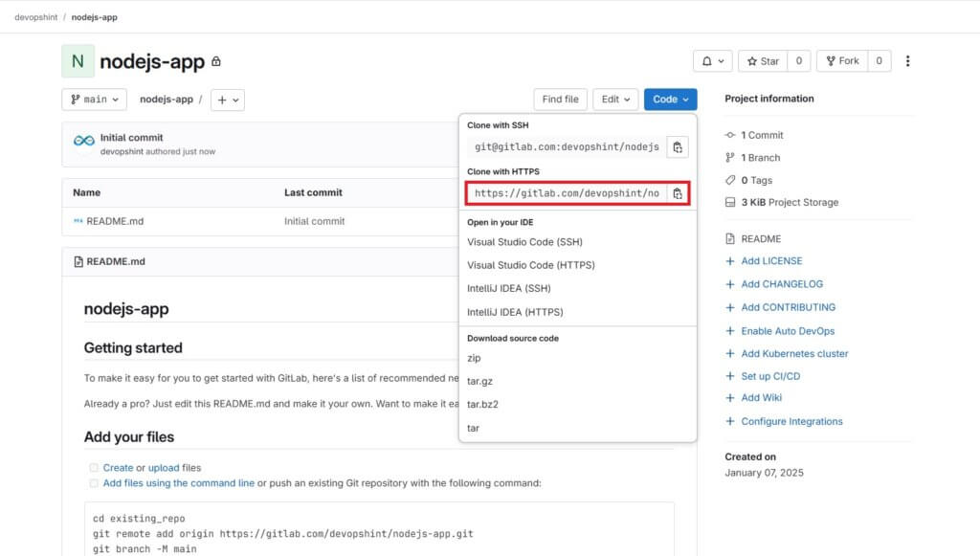Download source code as zip

[x=475, y=358]
